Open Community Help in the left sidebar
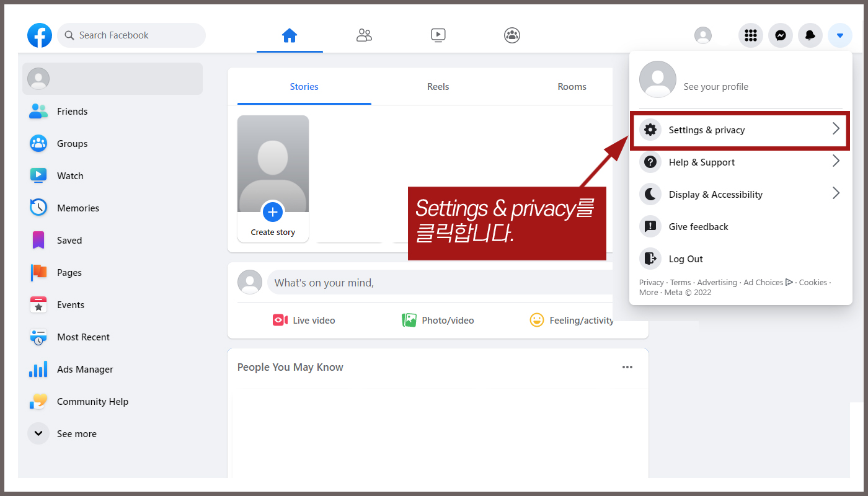Screen dimensions: 868x496 point(113,402)
